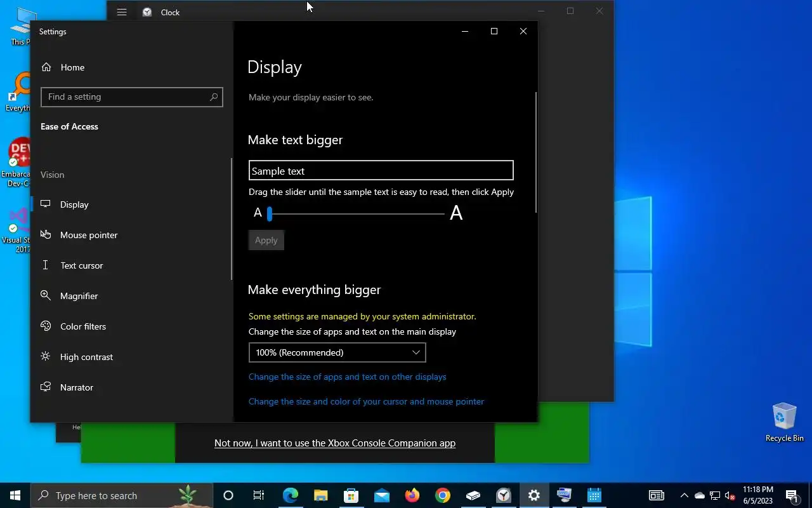This screenshot has width=812, height=508.
Task: Open News and interests in taskbar
Action: pyautogui.click(x=657, y=495)
